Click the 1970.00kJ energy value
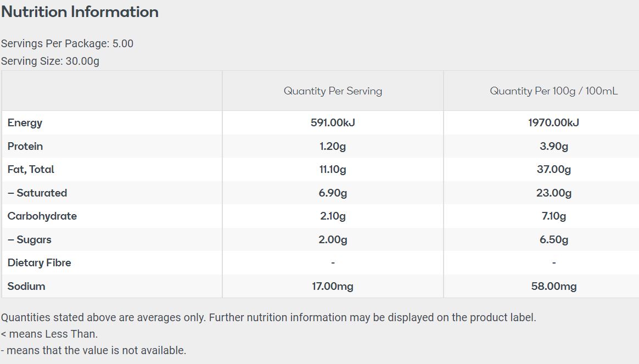This screenshot has width=639, height=364. point(553,123)
